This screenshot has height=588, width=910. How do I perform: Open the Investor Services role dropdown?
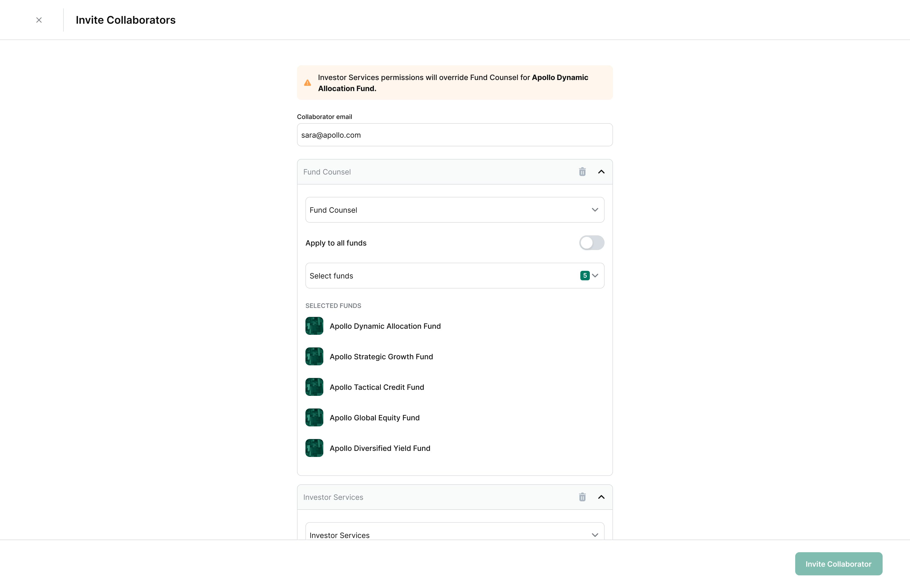pos(455,531)
